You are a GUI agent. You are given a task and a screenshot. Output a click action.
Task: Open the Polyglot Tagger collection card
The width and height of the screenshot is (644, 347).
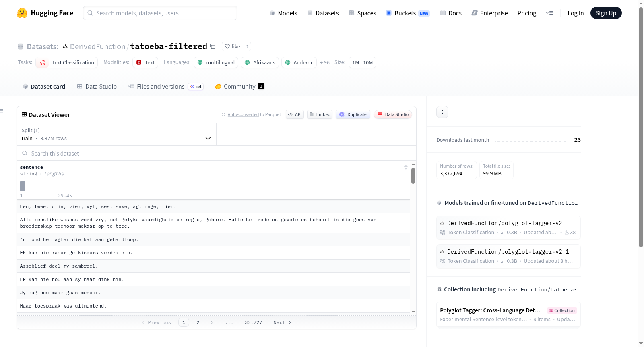(508, 314)
